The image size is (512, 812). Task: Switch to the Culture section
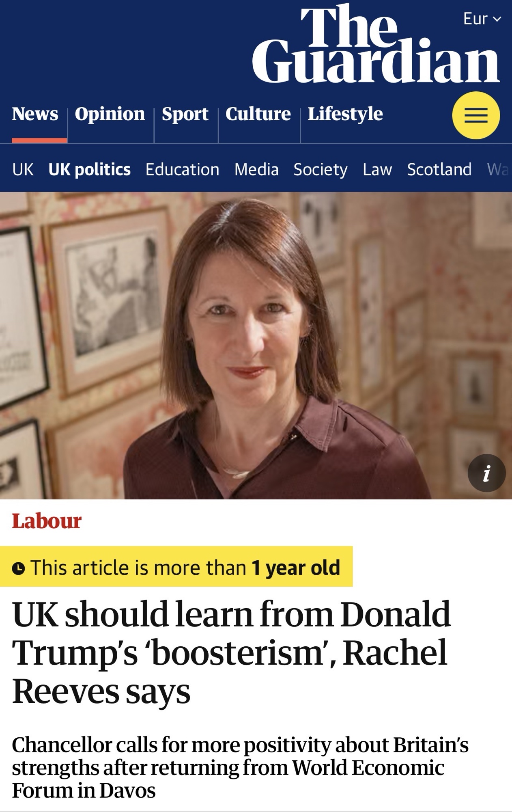click(x=258, y=114)
